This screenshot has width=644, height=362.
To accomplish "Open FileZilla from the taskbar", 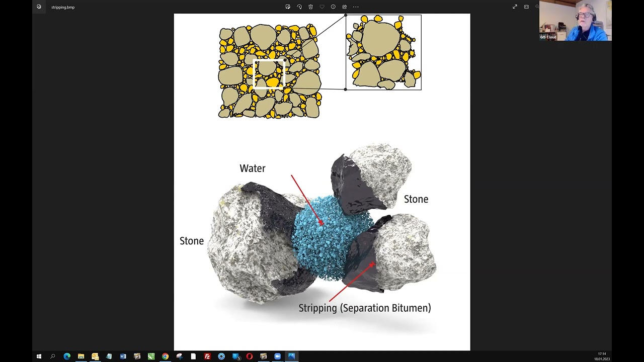I will click(x=207, y=356).
